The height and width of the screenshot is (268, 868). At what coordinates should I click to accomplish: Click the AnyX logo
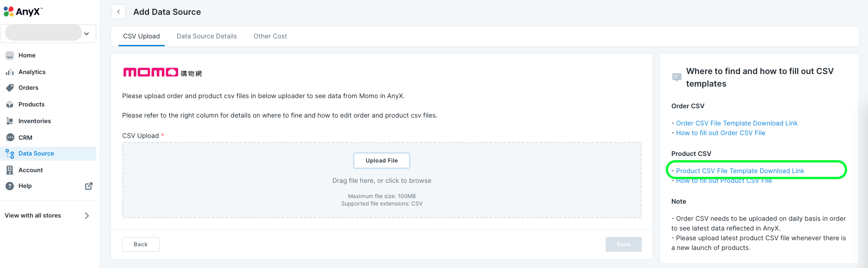tap(23, 12)
